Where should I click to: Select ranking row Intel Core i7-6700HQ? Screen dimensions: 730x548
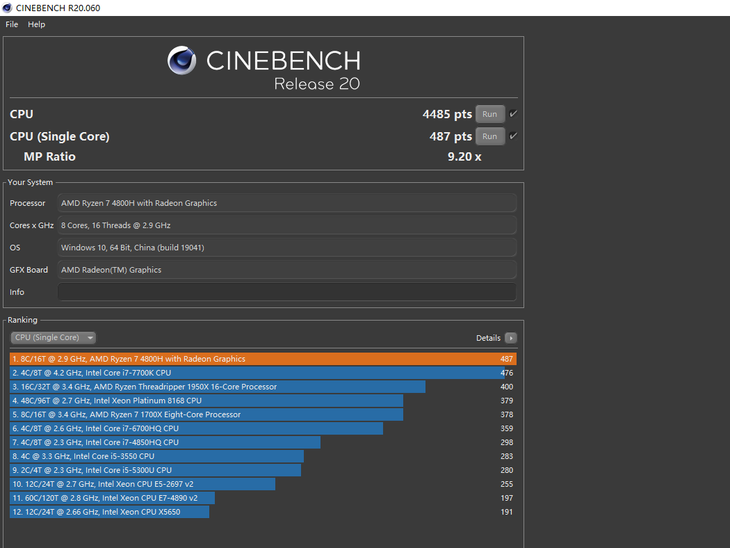point(263,429)
